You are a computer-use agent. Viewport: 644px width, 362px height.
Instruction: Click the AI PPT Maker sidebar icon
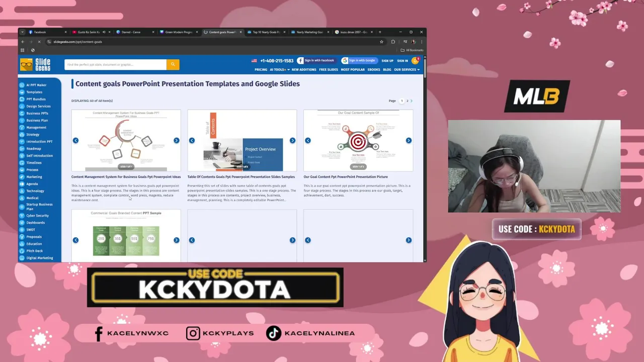(x=22, y=85)
